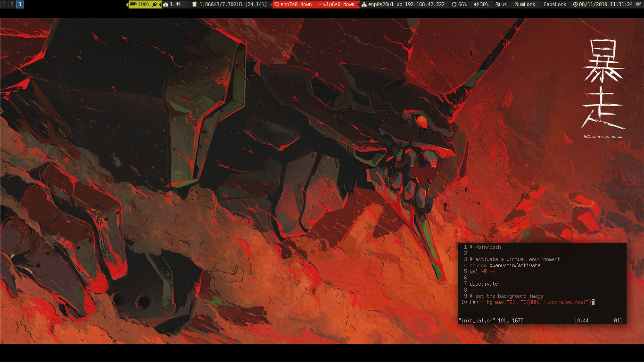The image size is (644, 362).
Task: Click the "wlp6s0 down" status text
Action: pyautogui.click(x=339, y=4)
